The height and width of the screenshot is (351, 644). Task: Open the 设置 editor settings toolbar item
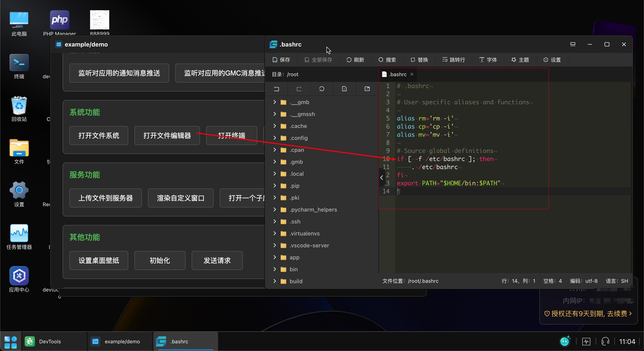(552, 60)
